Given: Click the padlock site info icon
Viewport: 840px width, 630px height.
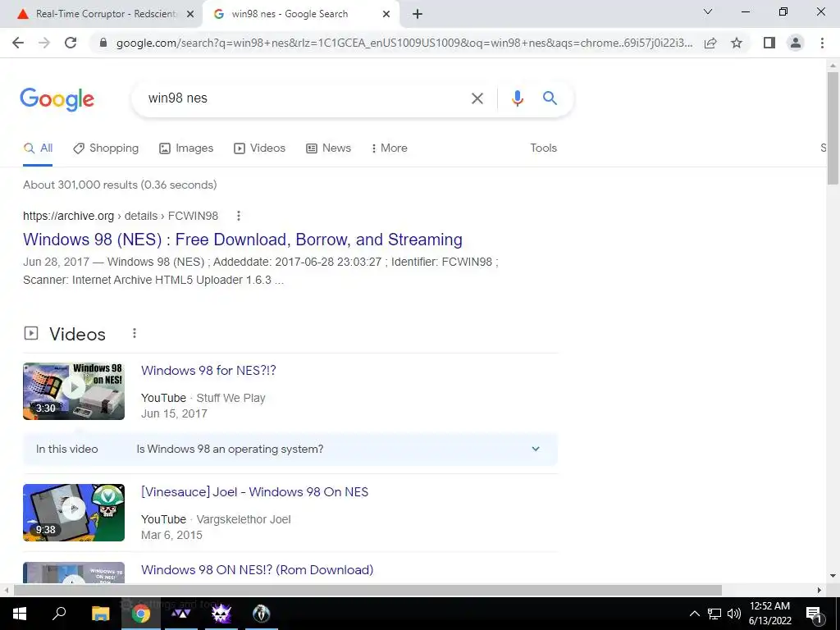Looking at the screenshot, I should pos(103,43).
